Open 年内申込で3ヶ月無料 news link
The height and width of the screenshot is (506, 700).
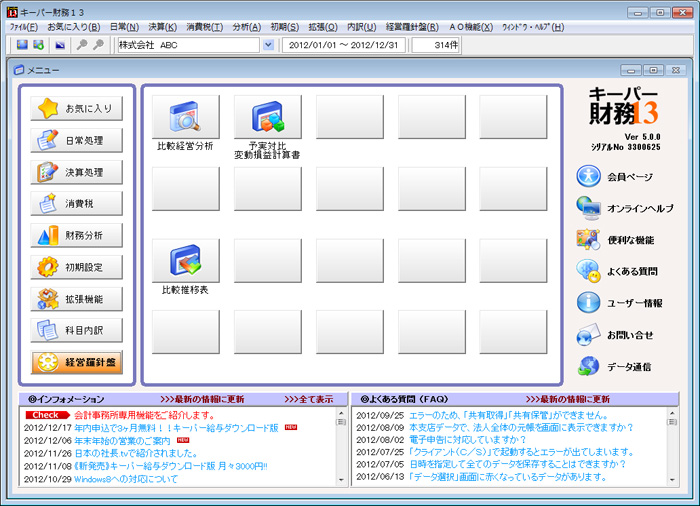(x=176, y=428)
